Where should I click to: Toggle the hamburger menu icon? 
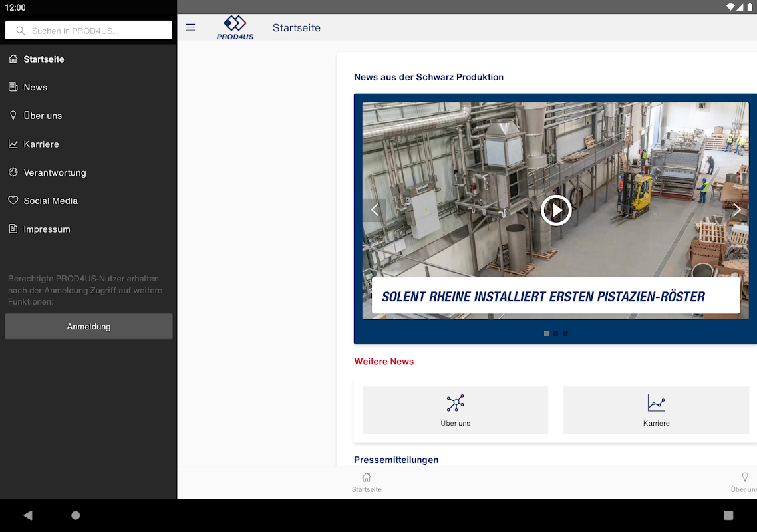coord(190,27)
